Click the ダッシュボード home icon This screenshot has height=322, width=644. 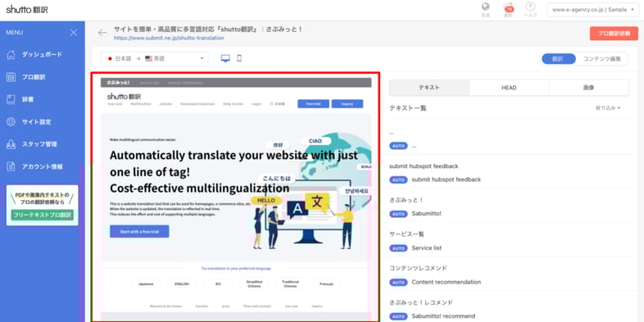coord(11,55)
